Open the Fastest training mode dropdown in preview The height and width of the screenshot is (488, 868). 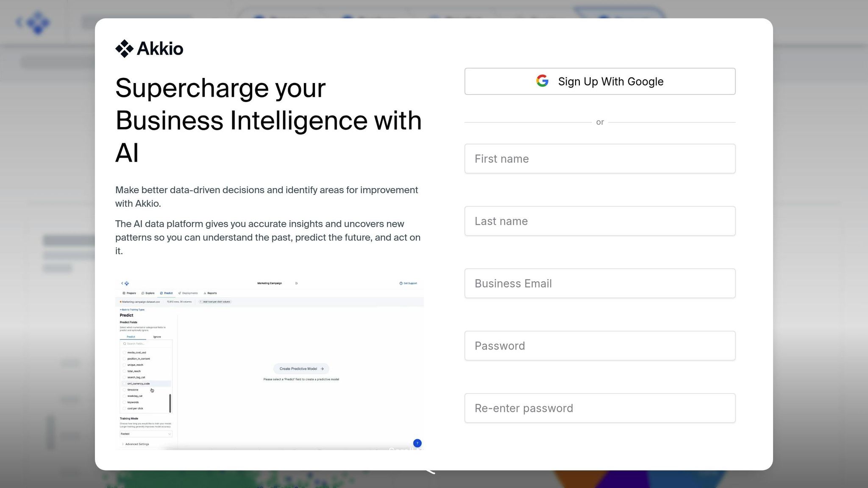click(x=146, y=434)
